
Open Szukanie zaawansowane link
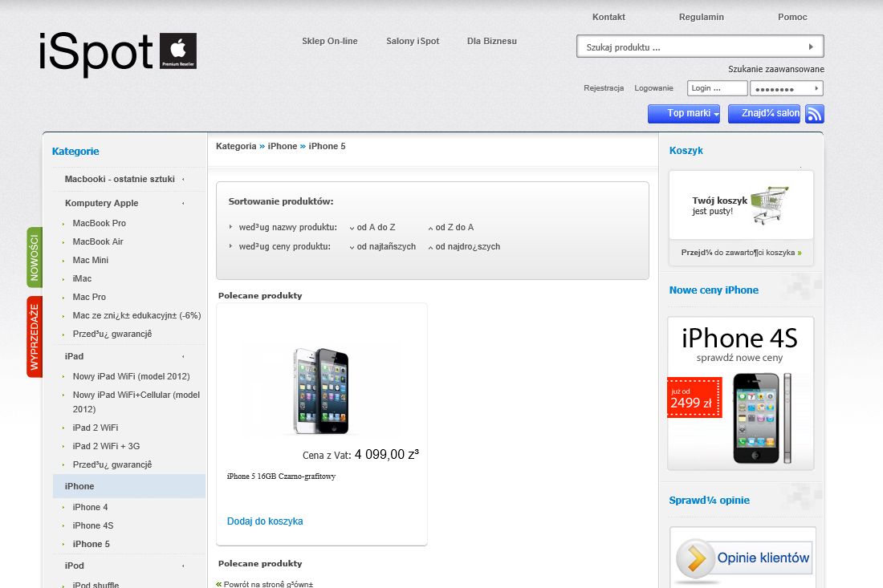776,69
